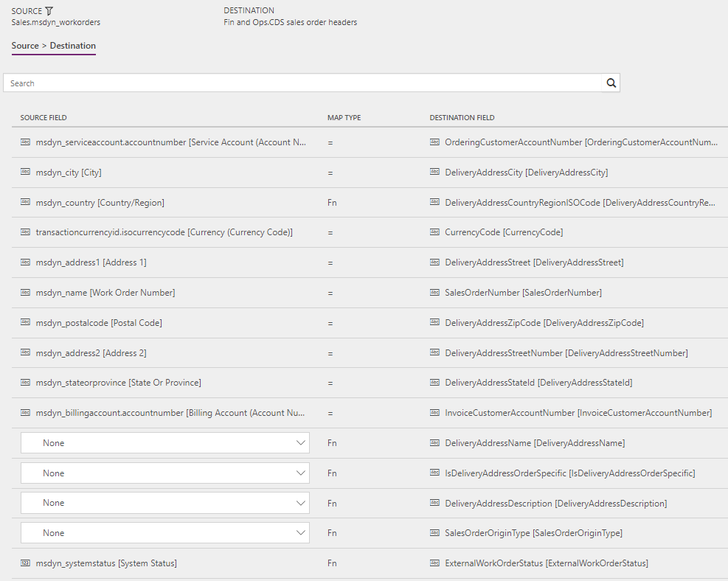This screenshot has width=728, height=581.
Task: Click the field type icon beside msdyn_address1
Action: (26, 262)
